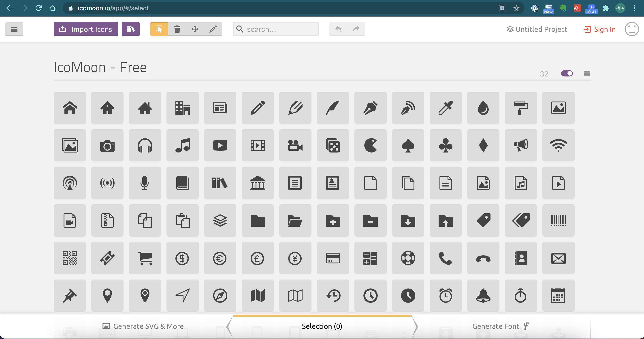Select the open folder icon
The width and height of the screenshot is (644, 339).
click(x=295, y=220)
